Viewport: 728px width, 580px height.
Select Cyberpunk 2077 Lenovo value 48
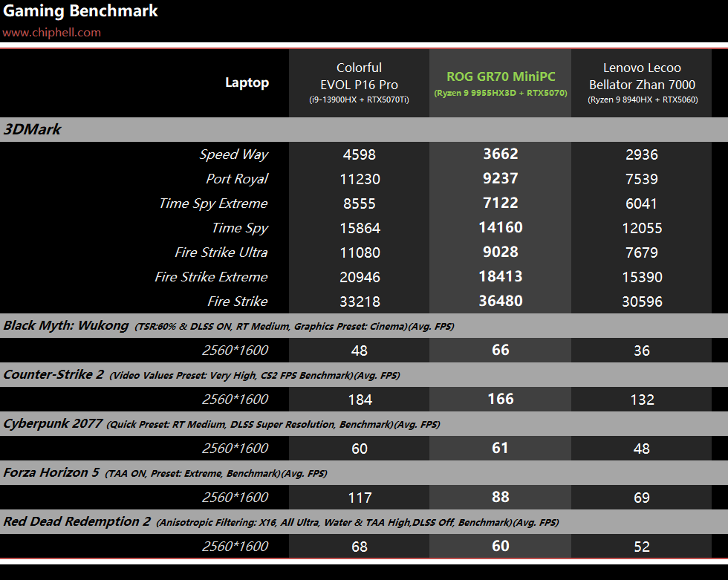tap(642, 449)
